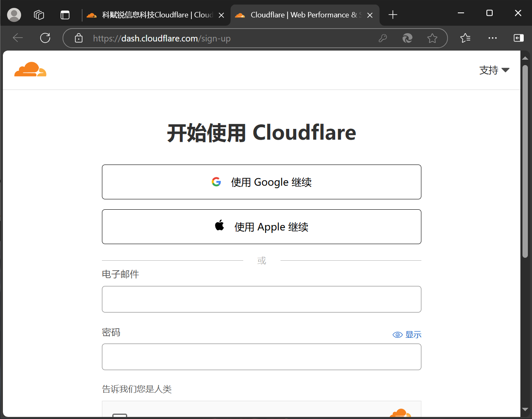
Task: Continue with Apple sign-up button
Action: [x=261, y=227]
